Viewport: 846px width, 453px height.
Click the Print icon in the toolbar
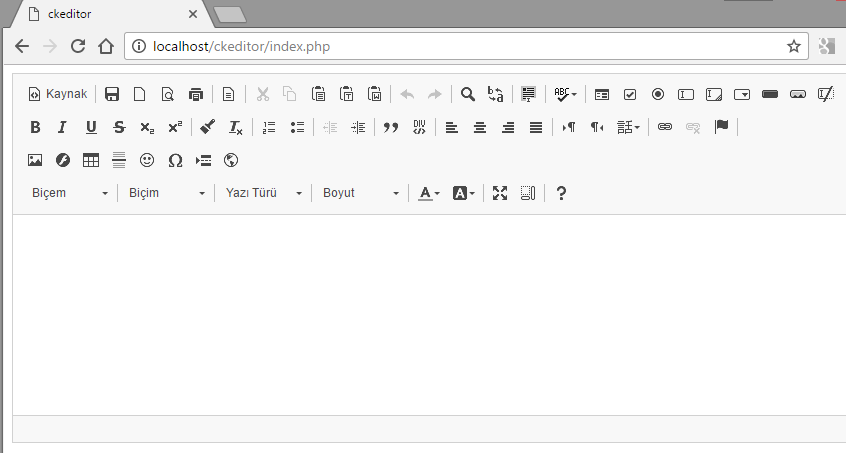tap(196, 94)
